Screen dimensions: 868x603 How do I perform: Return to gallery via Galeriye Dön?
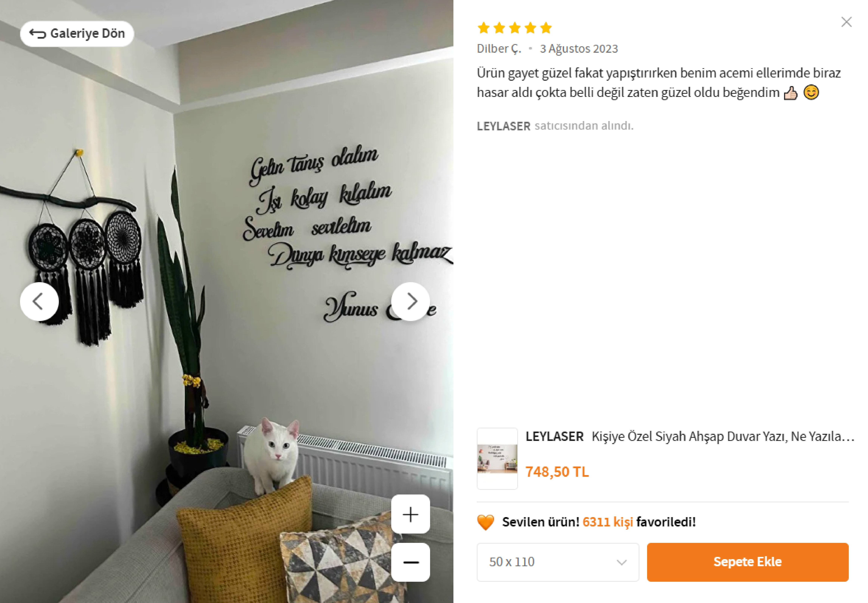point(77,34)
